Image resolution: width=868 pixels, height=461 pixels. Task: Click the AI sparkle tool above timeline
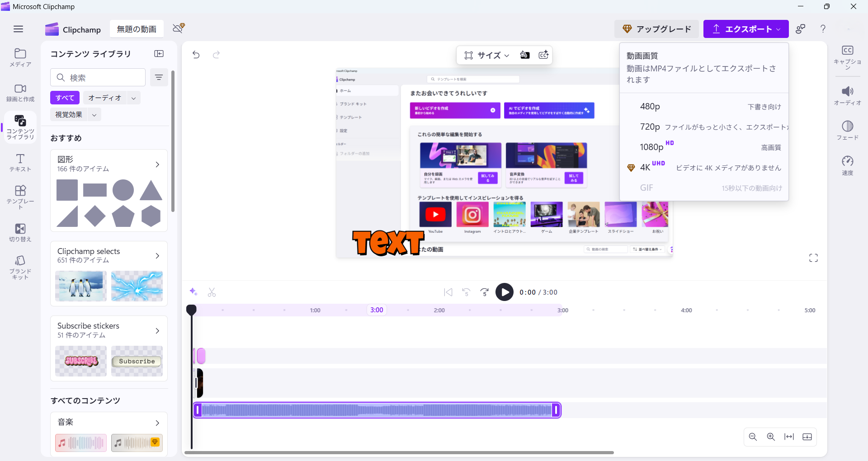[193, 292]
